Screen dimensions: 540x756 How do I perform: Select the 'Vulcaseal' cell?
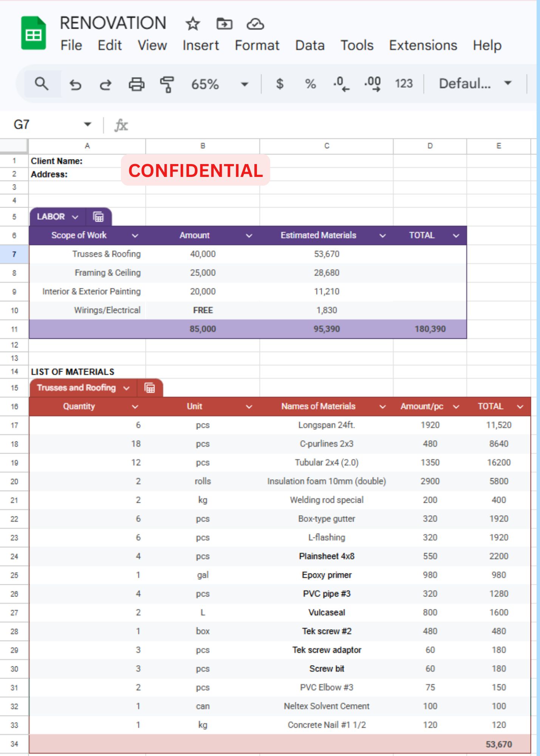(x=326, y=613)
